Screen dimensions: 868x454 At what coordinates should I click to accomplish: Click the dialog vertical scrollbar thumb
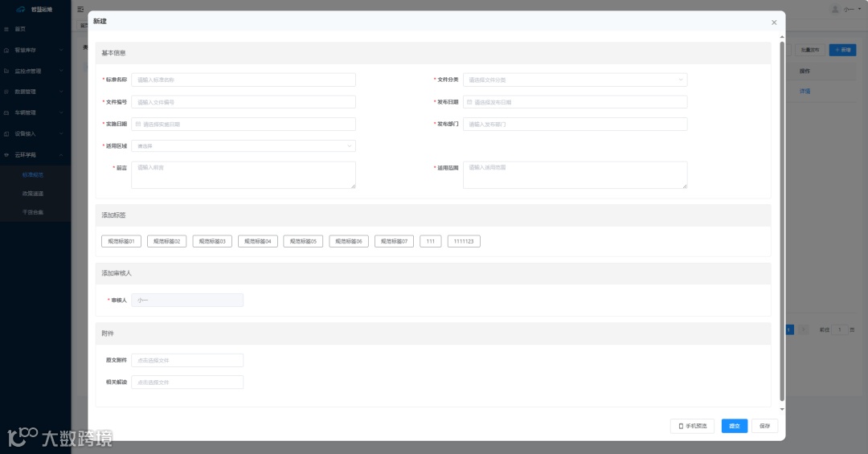coord(782,222)
